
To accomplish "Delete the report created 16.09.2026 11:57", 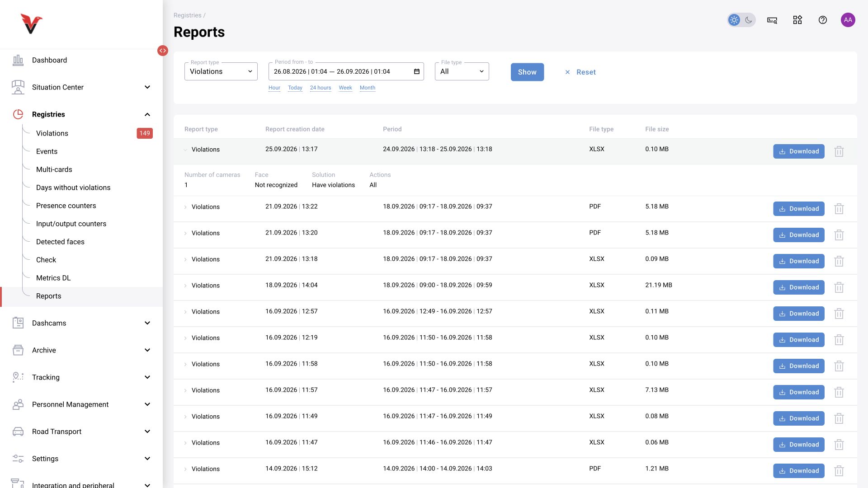I will pos(839,392).
